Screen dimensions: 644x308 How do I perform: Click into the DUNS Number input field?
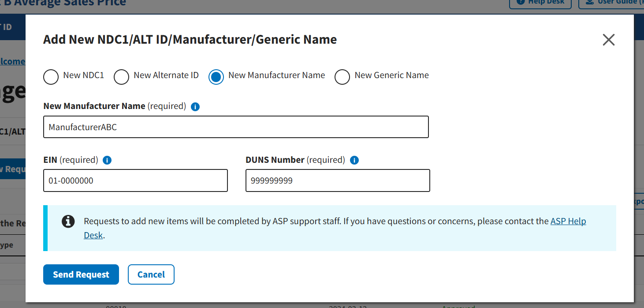(337, 180)
